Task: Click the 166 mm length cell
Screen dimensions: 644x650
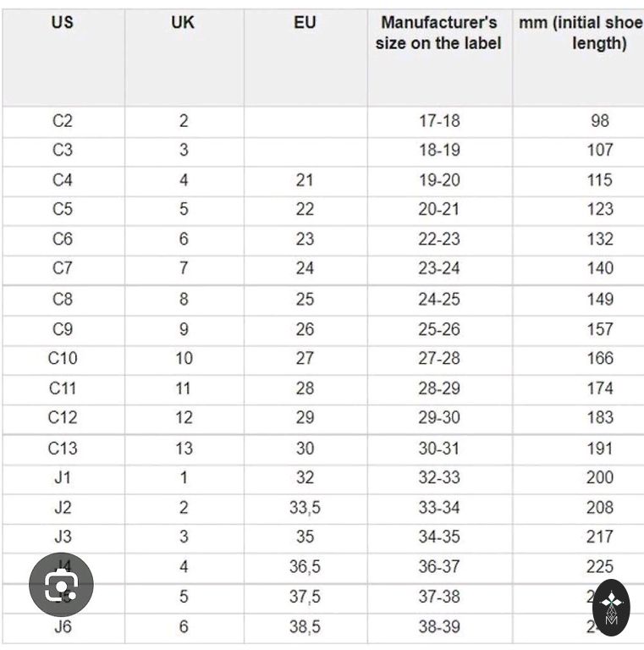Action: coord(599,359)
